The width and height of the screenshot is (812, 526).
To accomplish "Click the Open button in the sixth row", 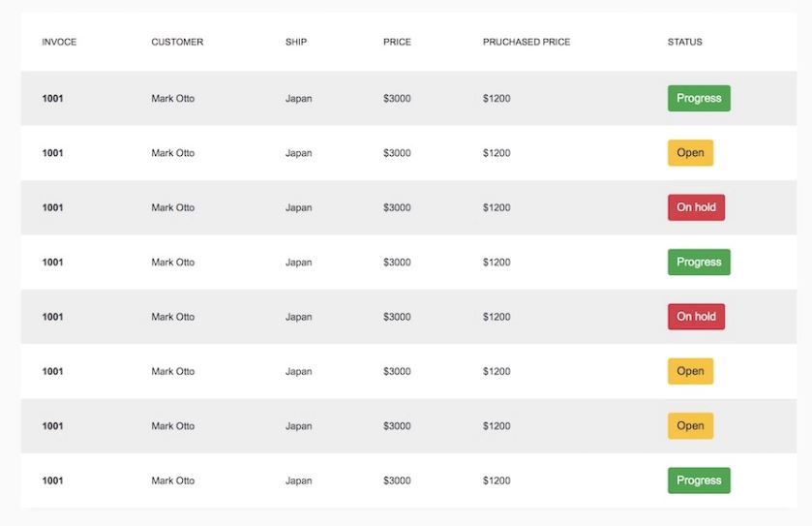I will pos(690,371).
